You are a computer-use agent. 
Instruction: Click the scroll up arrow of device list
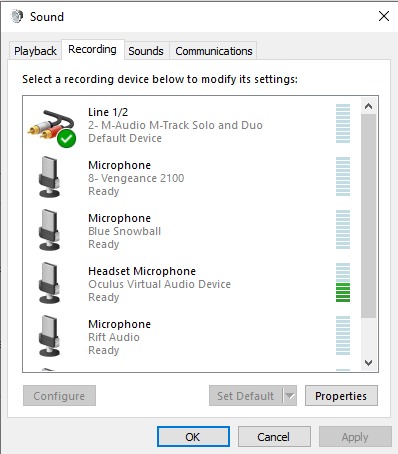(x=368, y=106)
